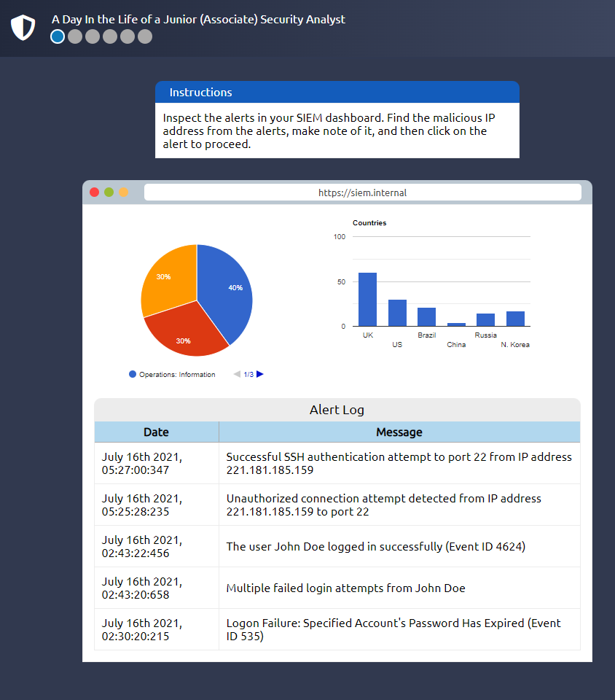Click date cell 02:30:20:215
Image resolution: width=615 pixels, height=700 pixels.
(157, 629)
